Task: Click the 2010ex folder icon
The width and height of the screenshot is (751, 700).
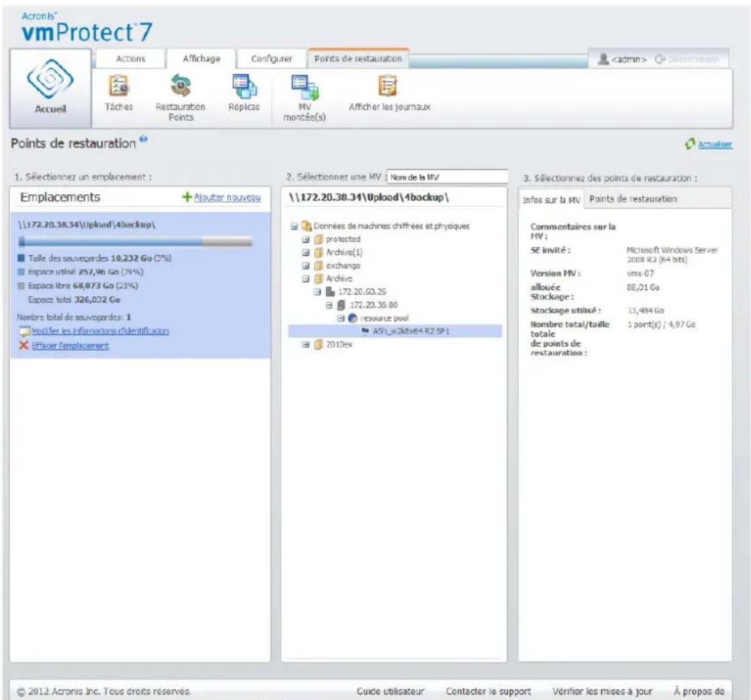Action: (318, 345)
